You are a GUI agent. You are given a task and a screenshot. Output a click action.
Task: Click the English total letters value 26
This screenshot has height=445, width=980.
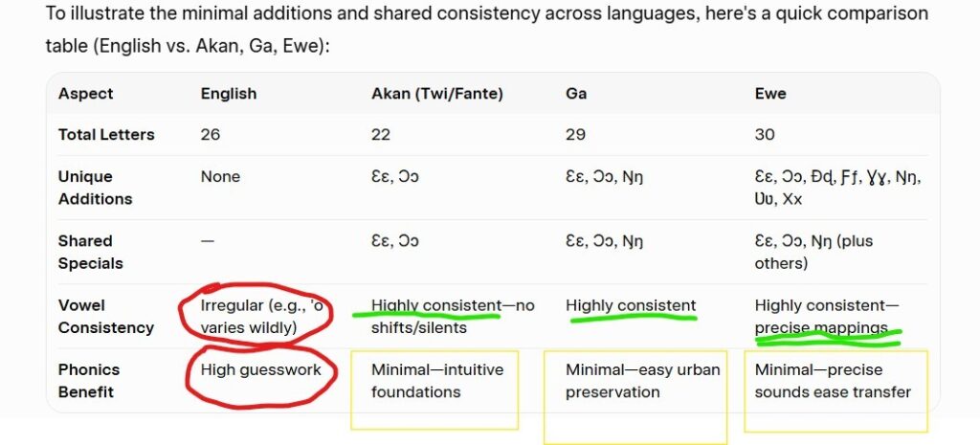click(211, 135)
